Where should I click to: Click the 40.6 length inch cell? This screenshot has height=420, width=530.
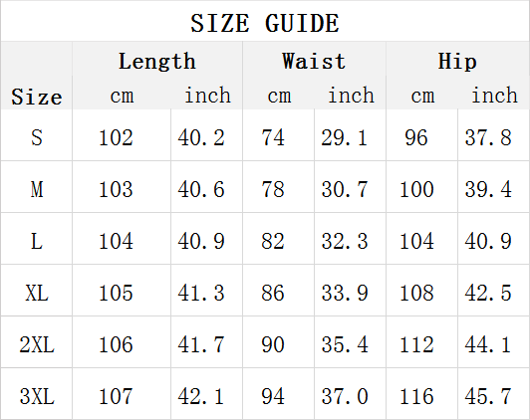201,189
